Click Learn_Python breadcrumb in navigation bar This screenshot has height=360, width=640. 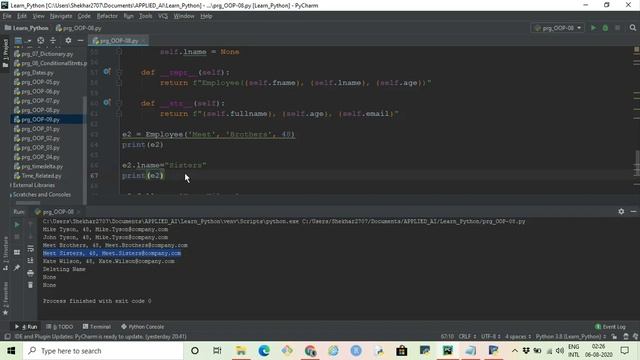pyautogui.click(x=27, y=28)
